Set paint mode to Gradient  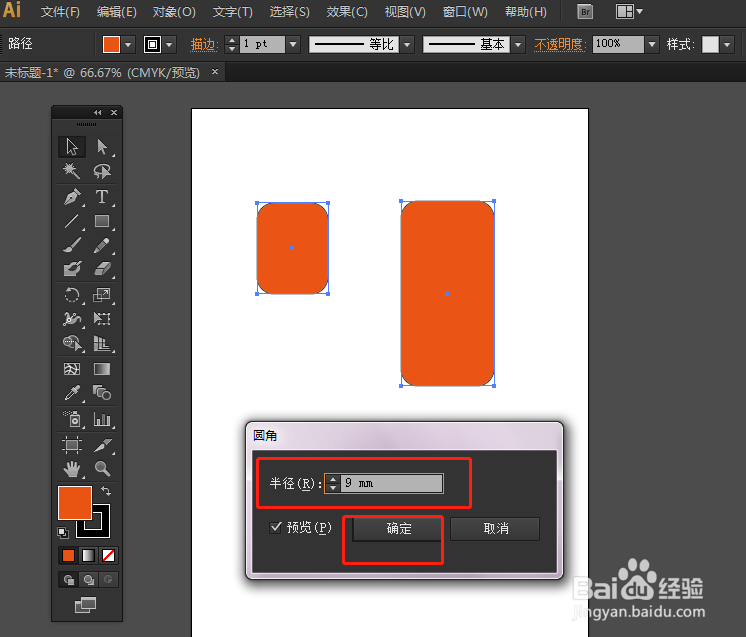pyautogui.click(x=88, y=556)
